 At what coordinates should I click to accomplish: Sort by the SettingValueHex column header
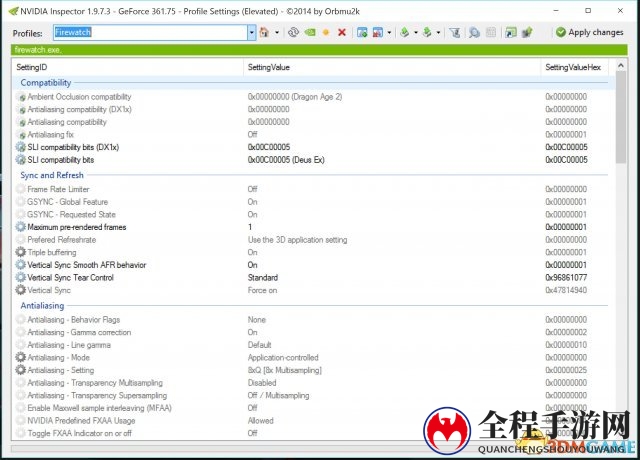(573, 67)
